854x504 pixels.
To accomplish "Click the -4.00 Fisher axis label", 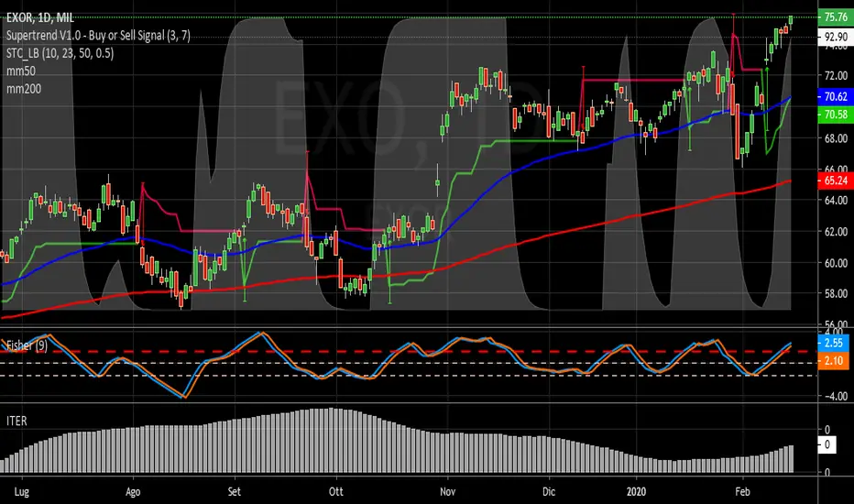I will [835, 396].
